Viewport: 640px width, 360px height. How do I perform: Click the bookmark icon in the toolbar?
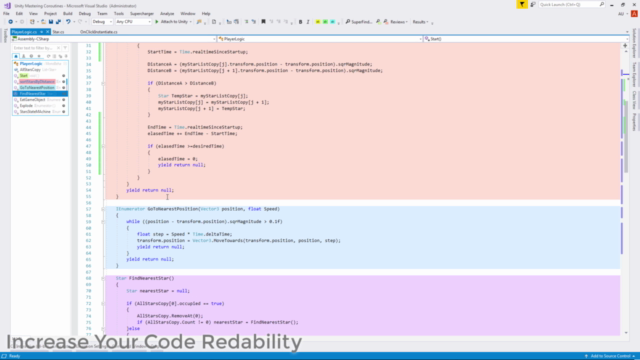[263, 22]
